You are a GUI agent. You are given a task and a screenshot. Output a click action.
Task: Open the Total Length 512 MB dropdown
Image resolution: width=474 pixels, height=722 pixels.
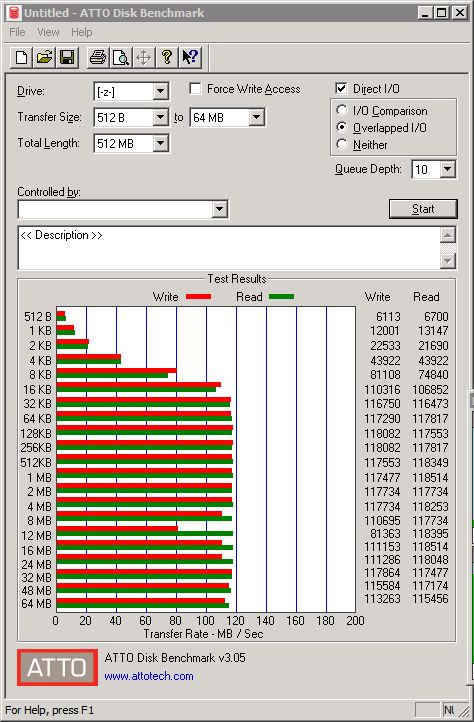[x=160, y=144]
